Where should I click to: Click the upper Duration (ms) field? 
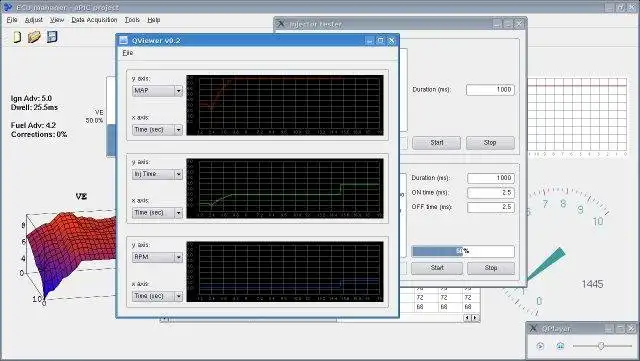(490, 89)
